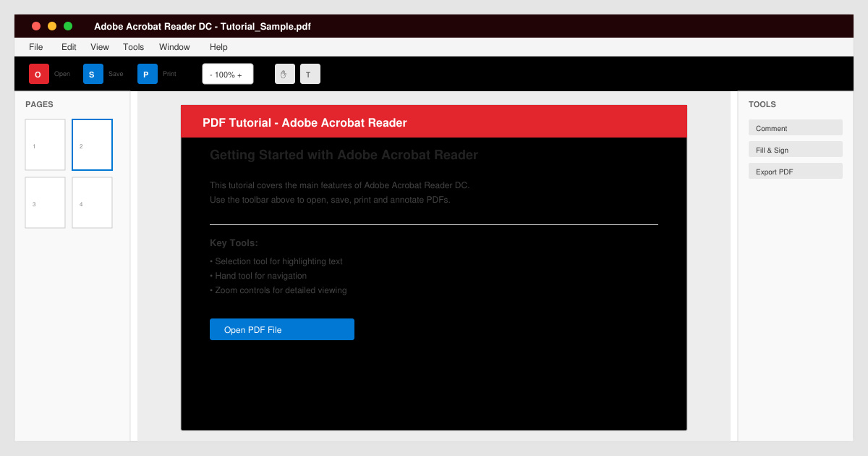Click the Selection tool bullet text
Screen dimensions: 868x456
276,261
